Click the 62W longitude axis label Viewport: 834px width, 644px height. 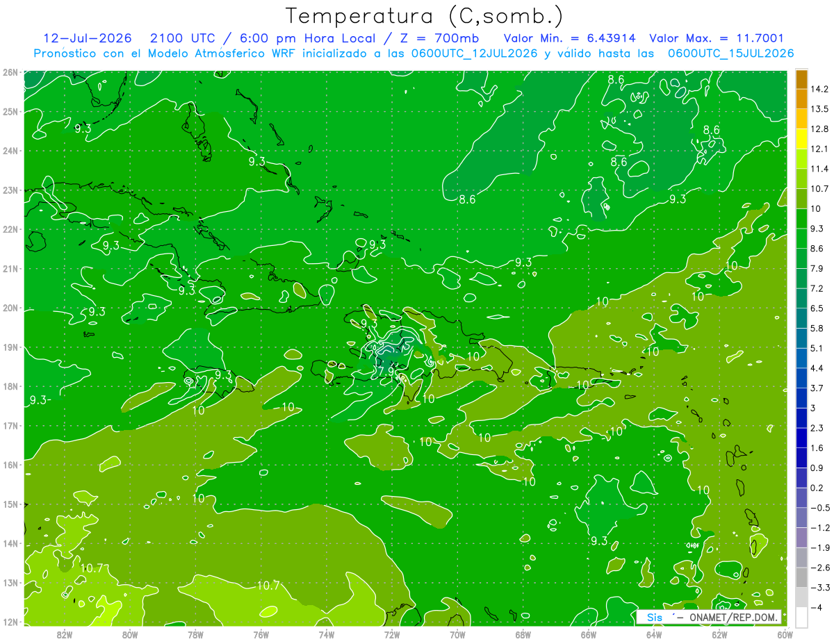click(719, 634)
